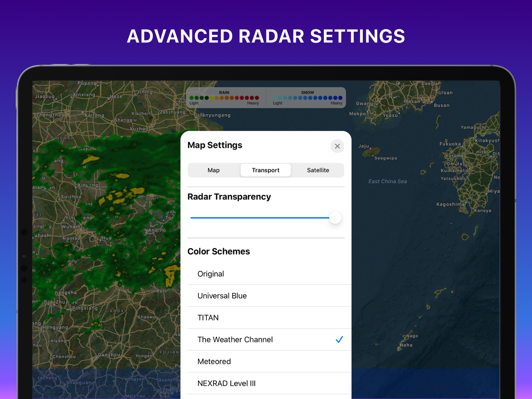Click the Nago label on the map
Screen dimensions: 532x399
[x=412, y=336]
